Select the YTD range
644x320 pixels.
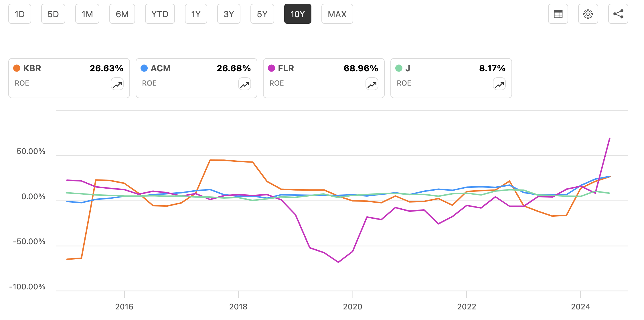click(160, 14)
